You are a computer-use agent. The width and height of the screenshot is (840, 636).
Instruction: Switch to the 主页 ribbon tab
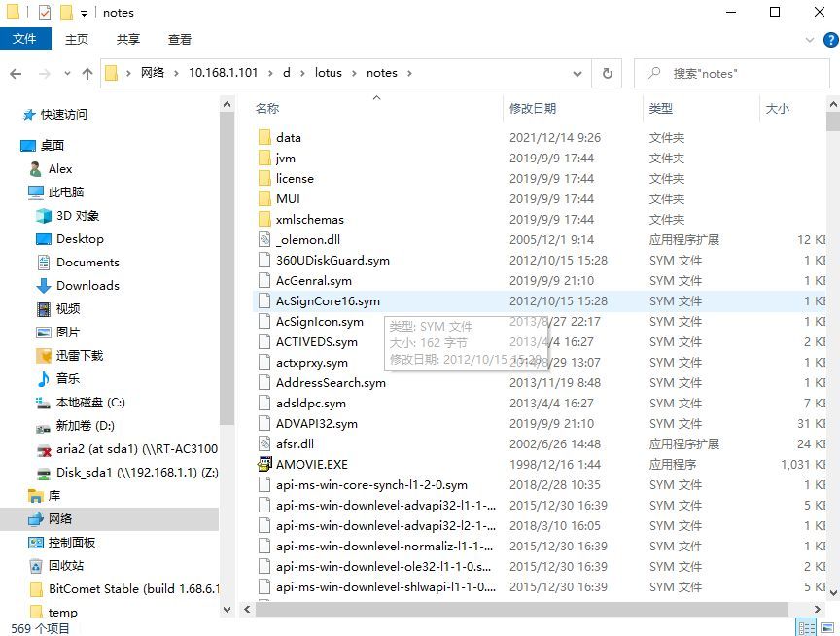pos(77,39)
